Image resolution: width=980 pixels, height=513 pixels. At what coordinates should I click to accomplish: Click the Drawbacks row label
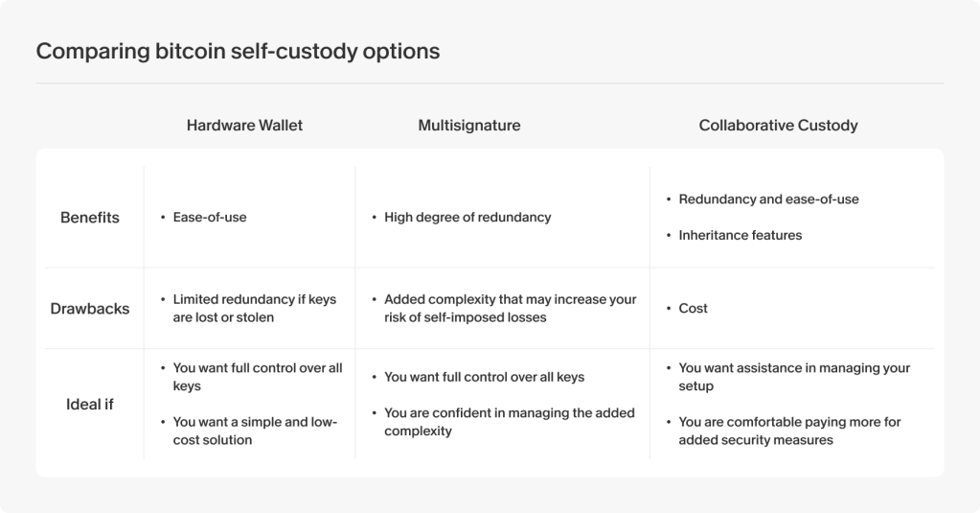90,309
